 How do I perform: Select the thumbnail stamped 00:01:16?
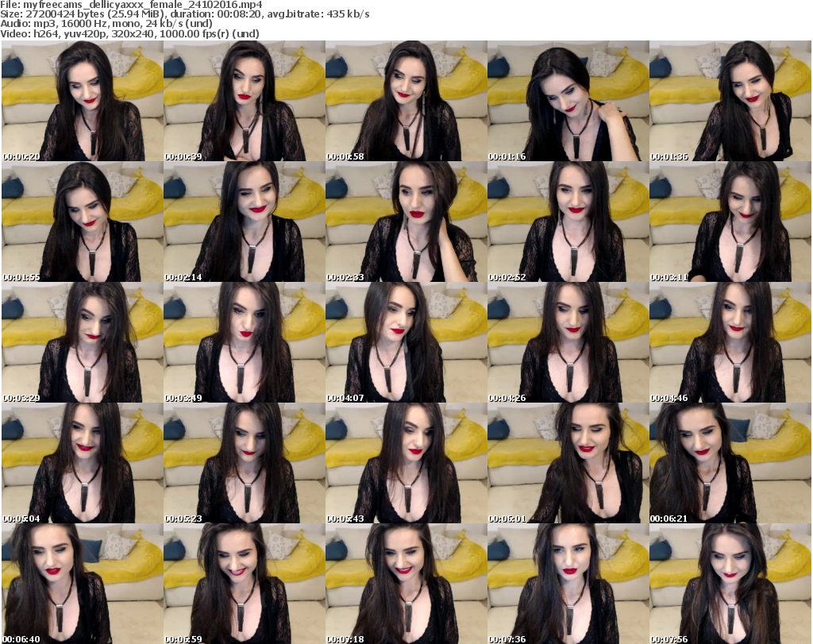pyautogui.click(x=568, y=101)
